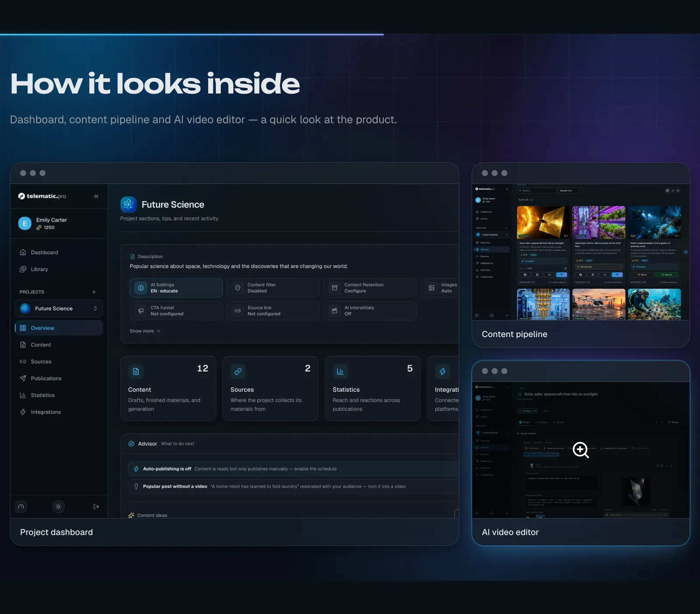Click the Content ideas sparkle icon
Viewport: 700px width, 614px height.
click(x=131, y=515)
